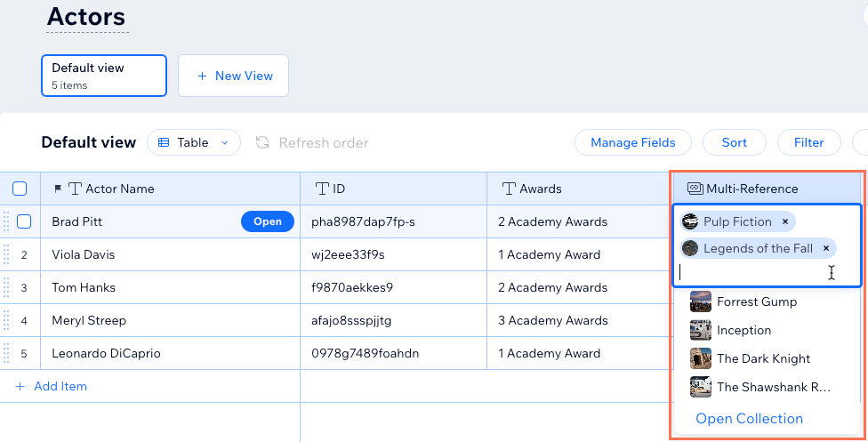Click the primary field flag icon by Actor Name
The width and height of the screenshot is (868, 442).
click(58, 189)
